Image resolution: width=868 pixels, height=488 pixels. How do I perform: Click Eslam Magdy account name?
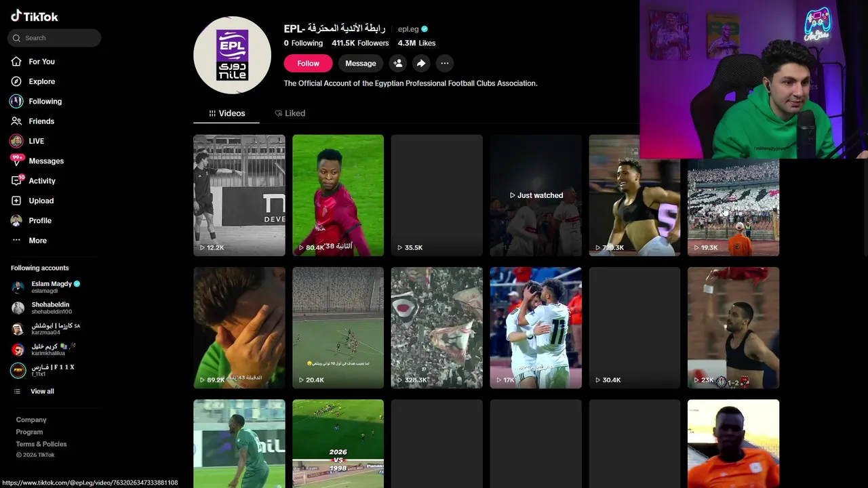[x=52, y=284]
